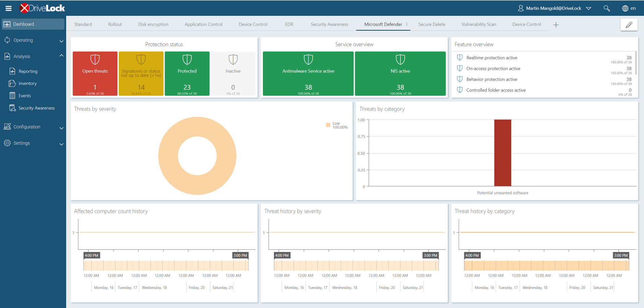Viewport: 644px width, 308px height.
Task: Expand the Configuration menu chevron
Action: tap(61, 128)
